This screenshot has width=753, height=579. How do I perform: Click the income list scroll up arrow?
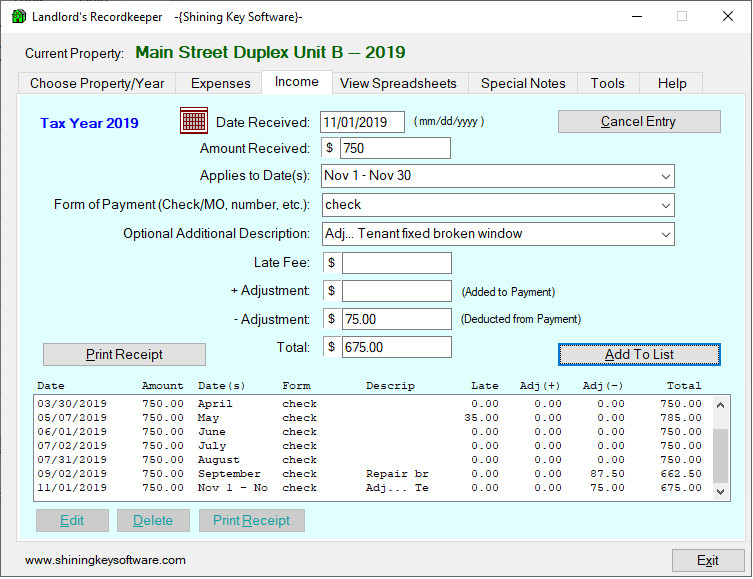coord(720,405)
